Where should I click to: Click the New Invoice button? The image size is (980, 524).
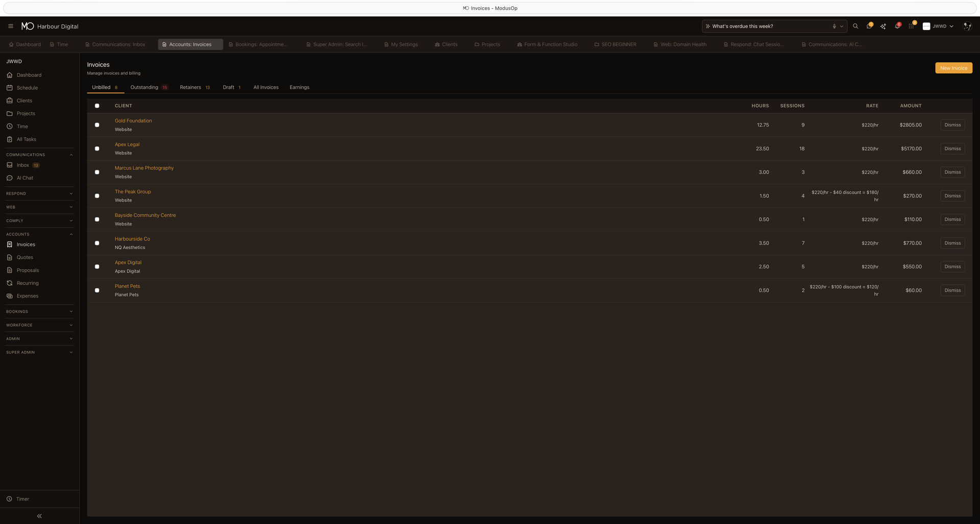(x=953, y=68)
